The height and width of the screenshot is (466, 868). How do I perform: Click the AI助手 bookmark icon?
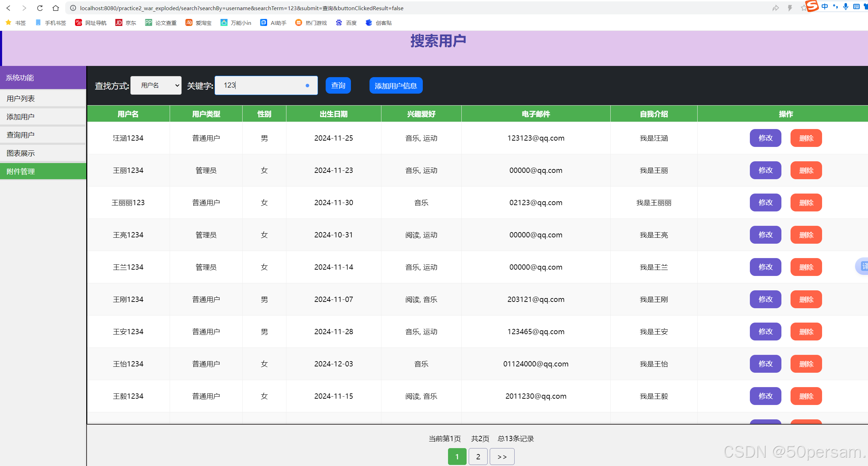pos(264,23)
